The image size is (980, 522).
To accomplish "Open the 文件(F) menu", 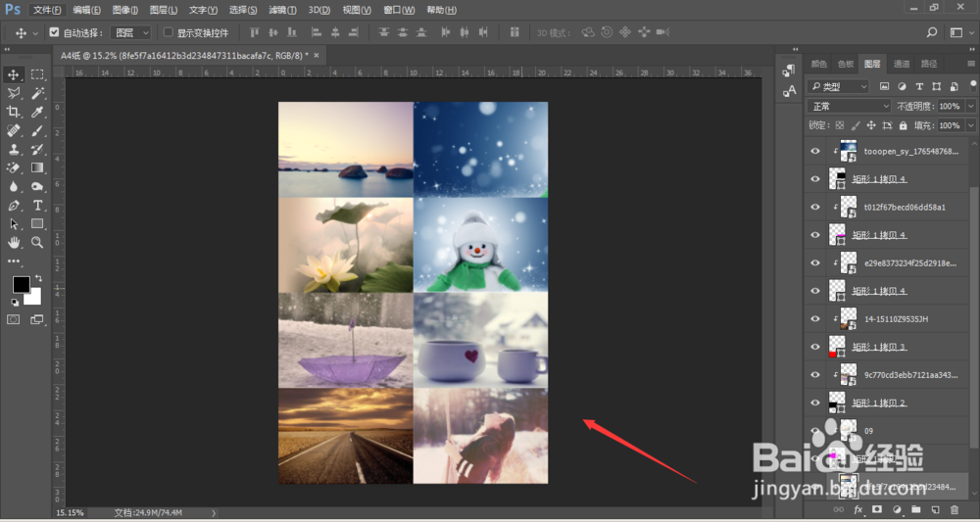I will (x=47, y=10).
